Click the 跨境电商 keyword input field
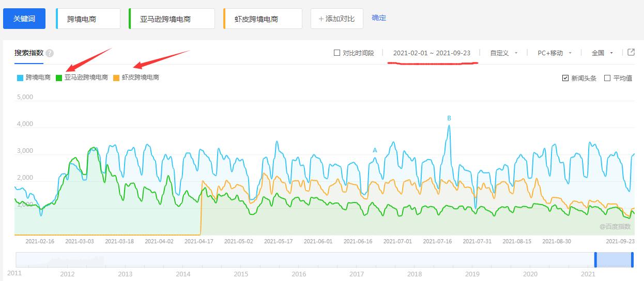Screen dimensions: 644x281 pyautogui.click(x=88, y=19)
